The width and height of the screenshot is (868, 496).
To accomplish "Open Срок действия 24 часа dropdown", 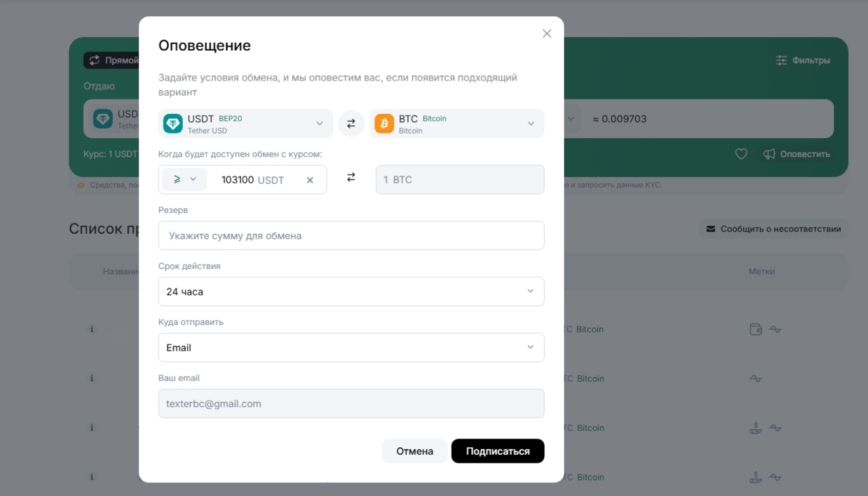I will point(351,291).
